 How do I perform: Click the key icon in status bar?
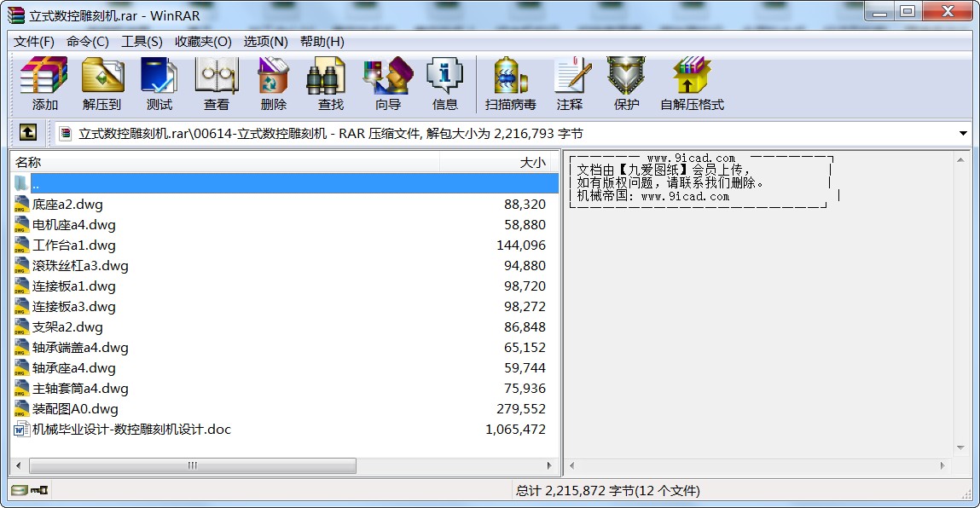click(x=38, y=490)
